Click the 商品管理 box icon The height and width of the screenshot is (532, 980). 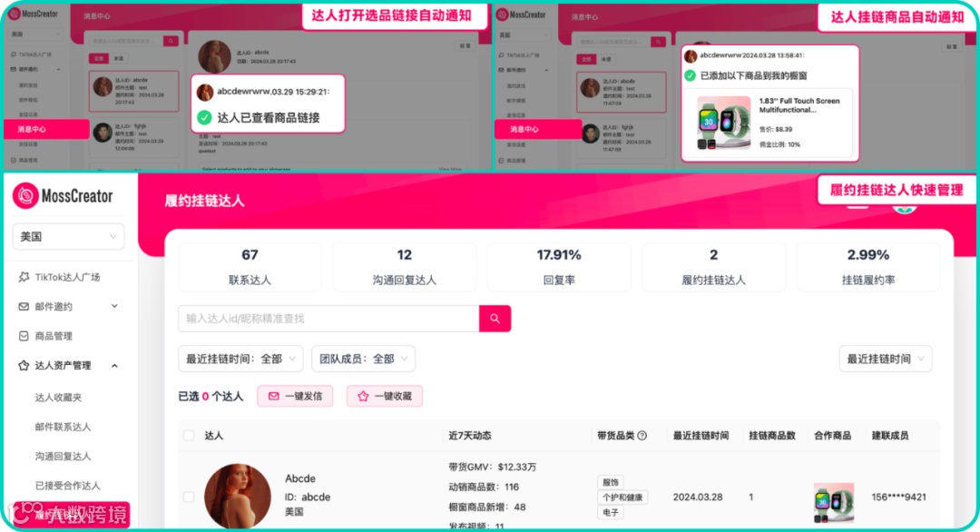coord(24,336)
